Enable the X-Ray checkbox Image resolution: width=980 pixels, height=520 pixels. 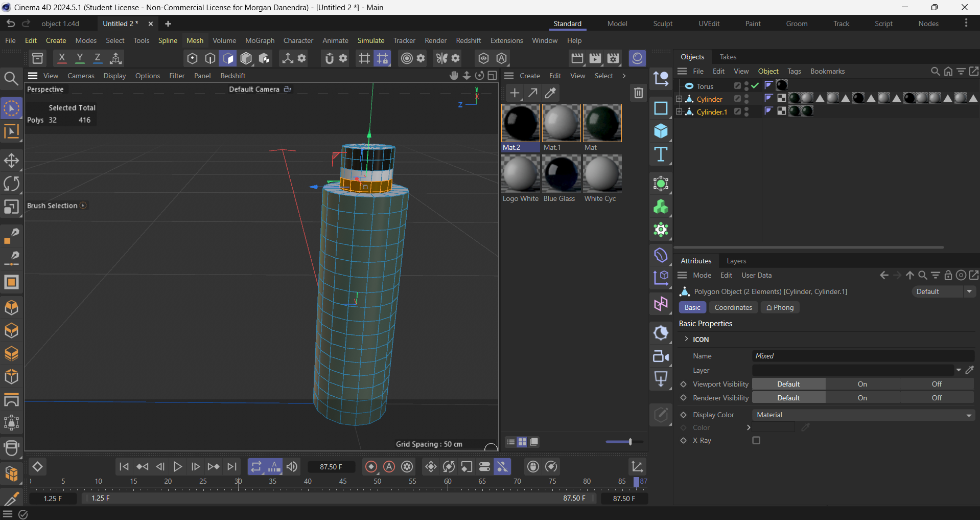click(756, 440)
